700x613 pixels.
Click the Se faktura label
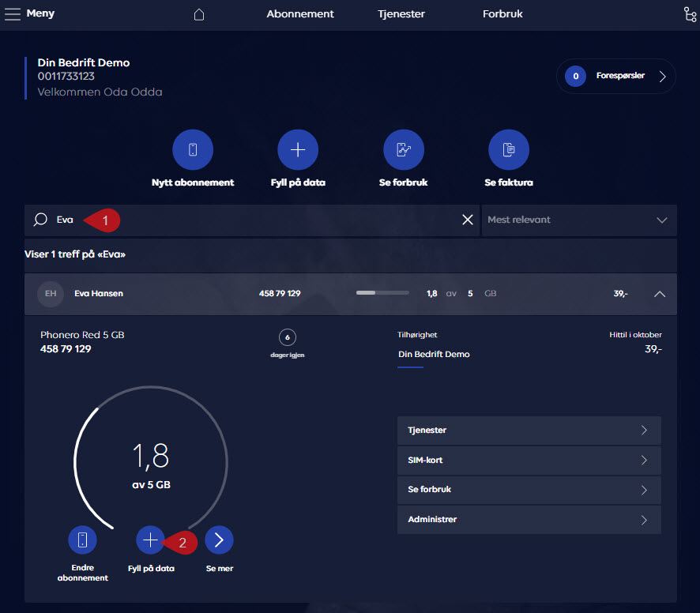[509, 182]
